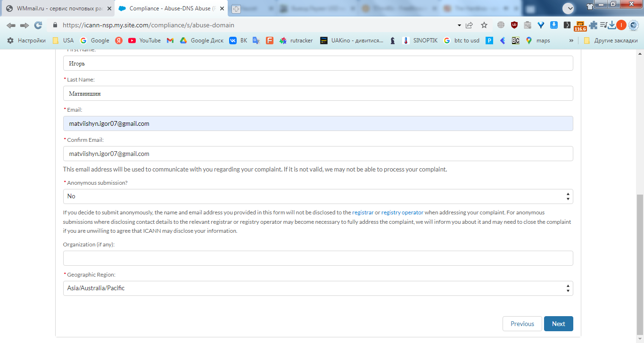Switch to the WMmail.ru tab
Viewport: 644px width, 343px height.
pyautogui.click(x=59, y=8)
